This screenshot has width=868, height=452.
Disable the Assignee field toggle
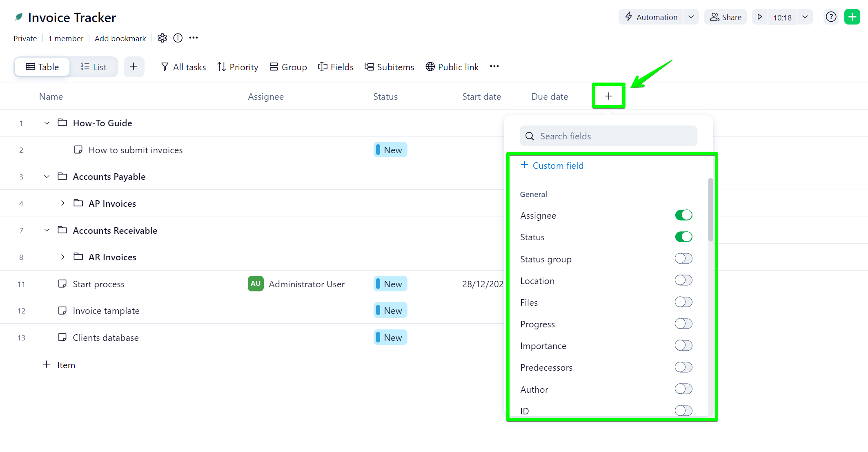click(x=683, y=215)
